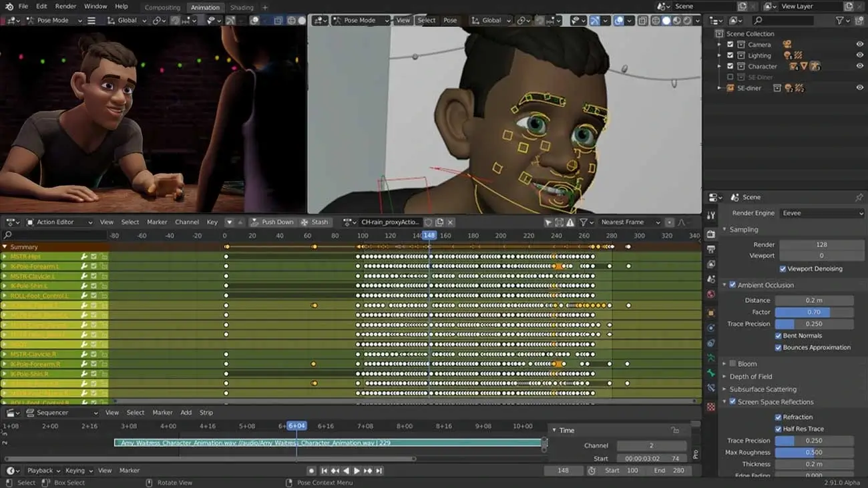Hide the Lighting collection with its eye toggle
This screenshot has width=868, height=488.
click(860, 55)
